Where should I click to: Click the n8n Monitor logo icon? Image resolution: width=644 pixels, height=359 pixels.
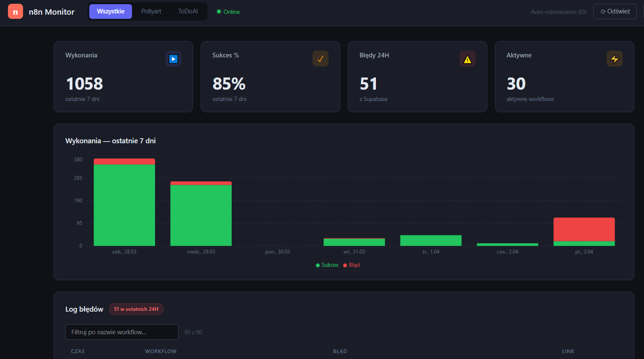click(16, 12)
